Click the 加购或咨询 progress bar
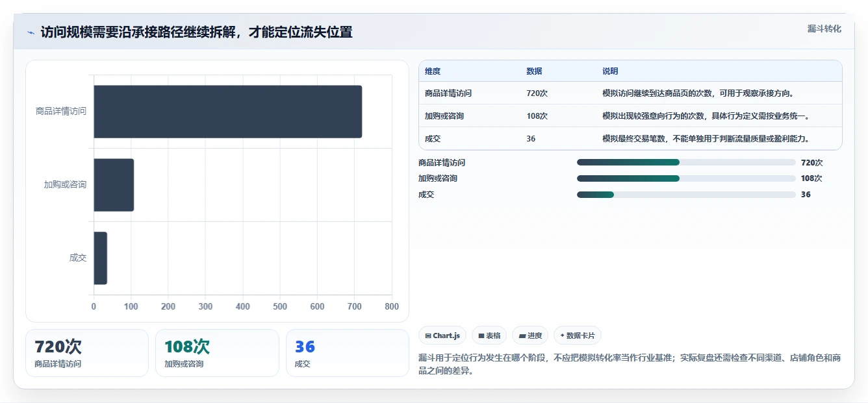This screenshot has height=403, width=868. click(686, 178)
